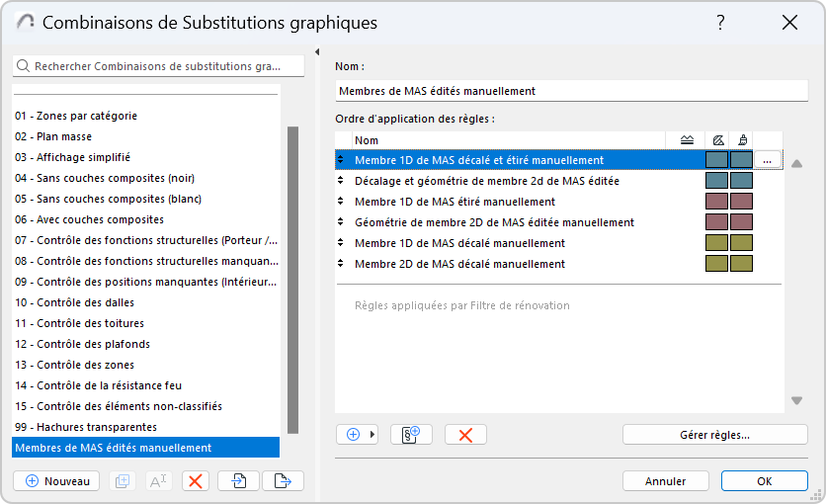Open the help question mark
Screen dimensions: 826x504
click(x=721, y=23)
